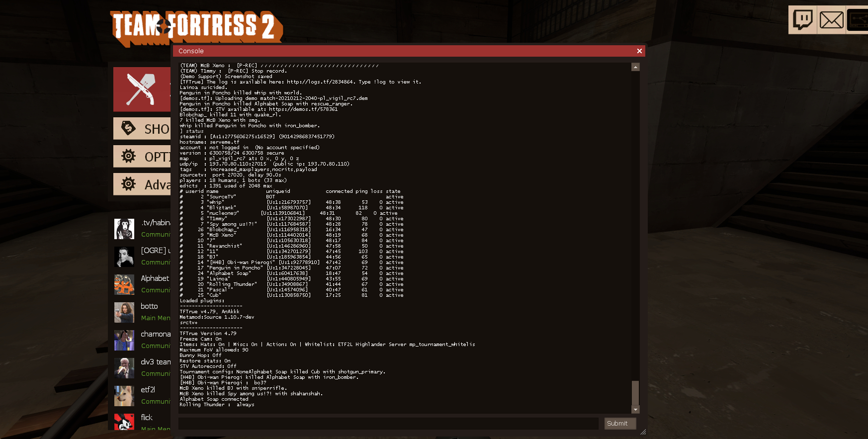Click the "Bliztank" player row in status
This screenshot has height=439, width=868.
point(291,208)
